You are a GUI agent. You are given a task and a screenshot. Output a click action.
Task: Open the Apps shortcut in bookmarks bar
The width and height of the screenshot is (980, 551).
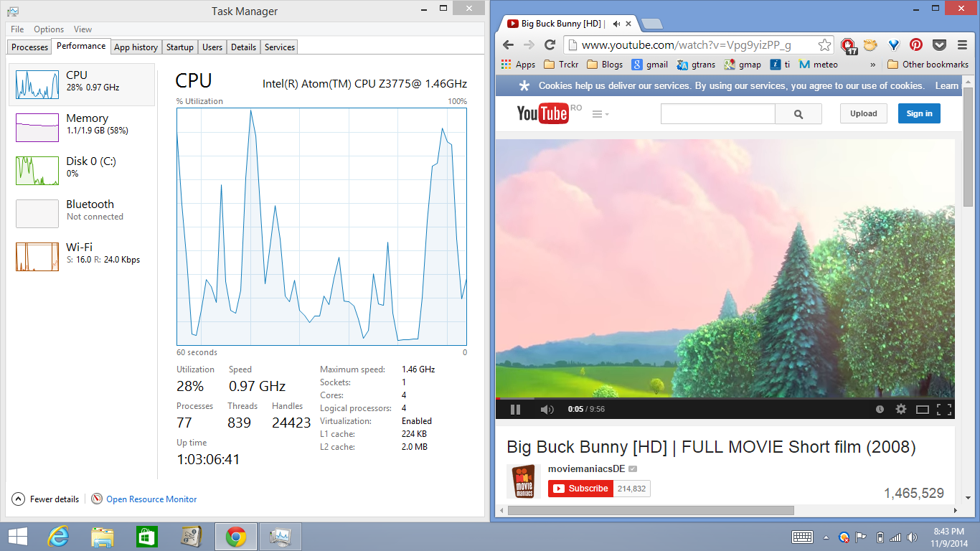pyautogui.click(x=519, y=64)
